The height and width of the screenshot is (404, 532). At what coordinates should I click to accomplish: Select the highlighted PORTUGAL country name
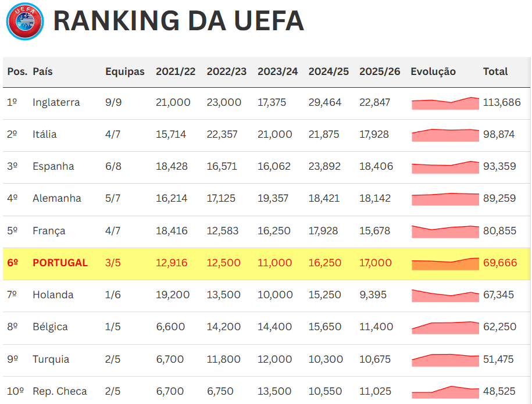[x=60, y=263]
